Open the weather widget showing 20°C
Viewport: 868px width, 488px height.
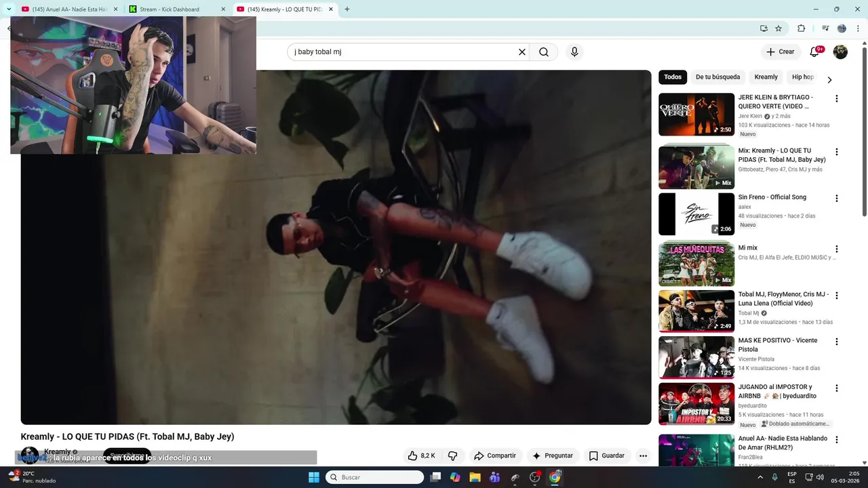(x=31, y=477)
